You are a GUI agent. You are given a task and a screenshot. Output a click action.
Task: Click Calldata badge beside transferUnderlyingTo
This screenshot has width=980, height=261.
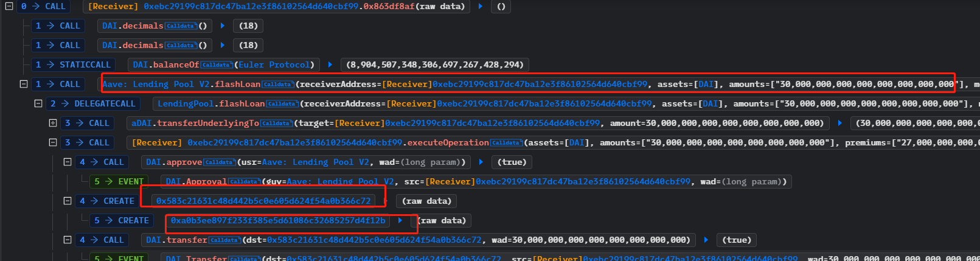point(276,124)
